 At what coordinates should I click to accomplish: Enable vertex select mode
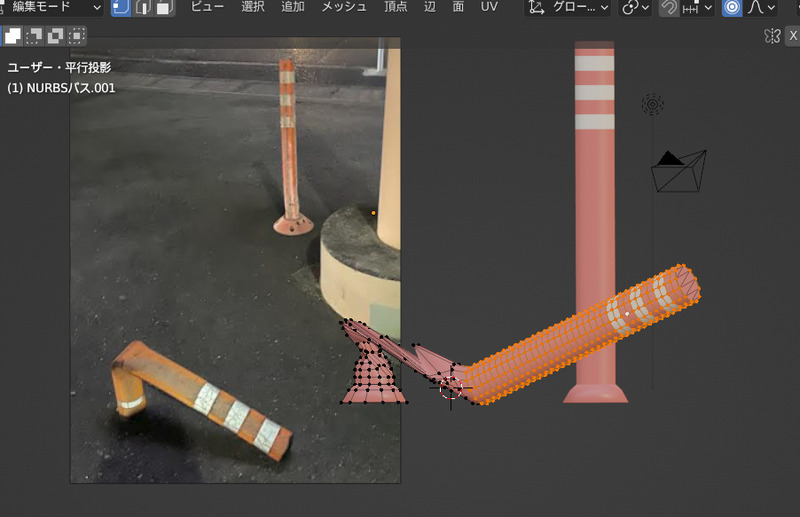click(x=121, y=7)
